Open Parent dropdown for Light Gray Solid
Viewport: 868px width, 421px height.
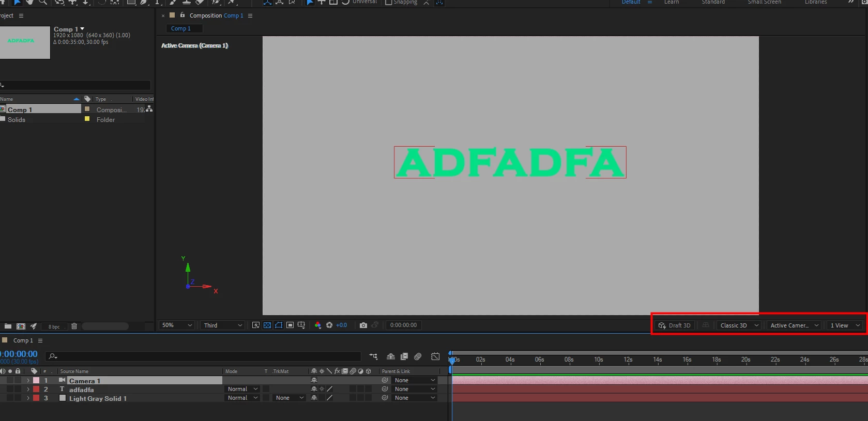(x=415, y=398)
